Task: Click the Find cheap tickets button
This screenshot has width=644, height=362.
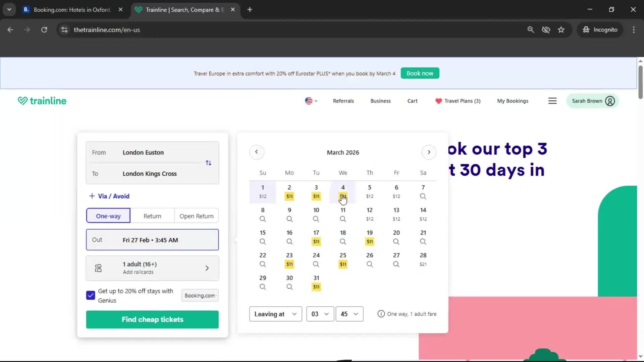Action: click(152, 319)
